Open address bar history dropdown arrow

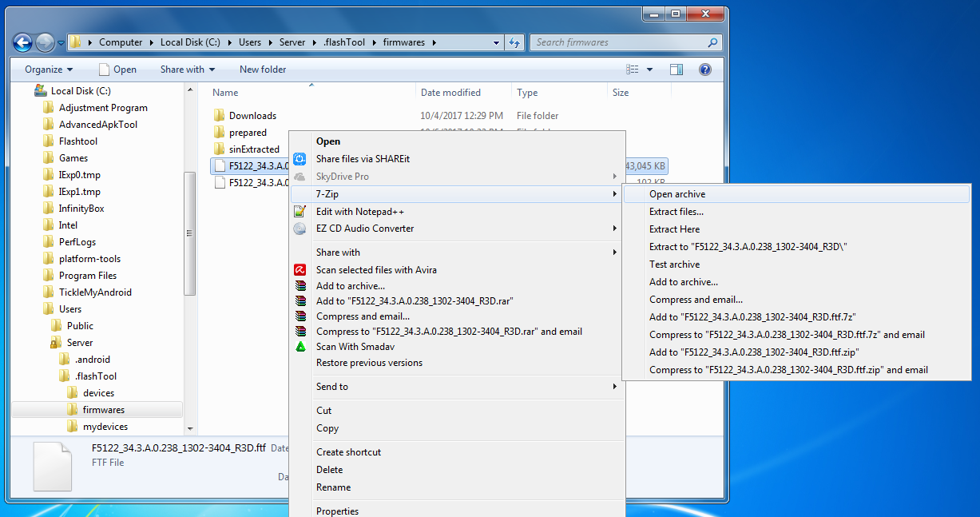[497, 42]
